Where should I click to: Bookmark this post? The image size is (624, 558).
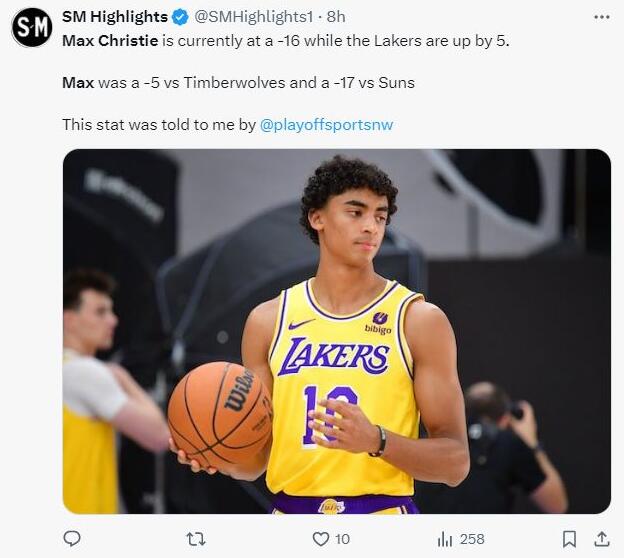point(569,539)
